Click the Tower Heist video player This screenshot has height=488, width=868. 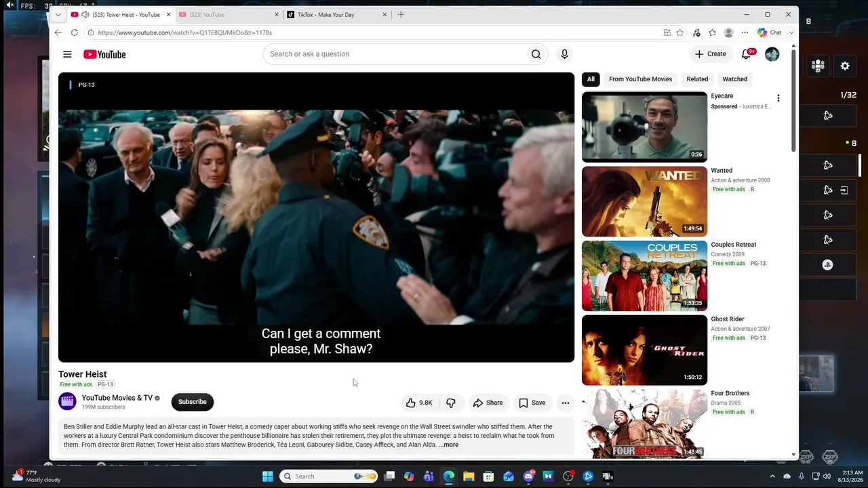[316, 218]
